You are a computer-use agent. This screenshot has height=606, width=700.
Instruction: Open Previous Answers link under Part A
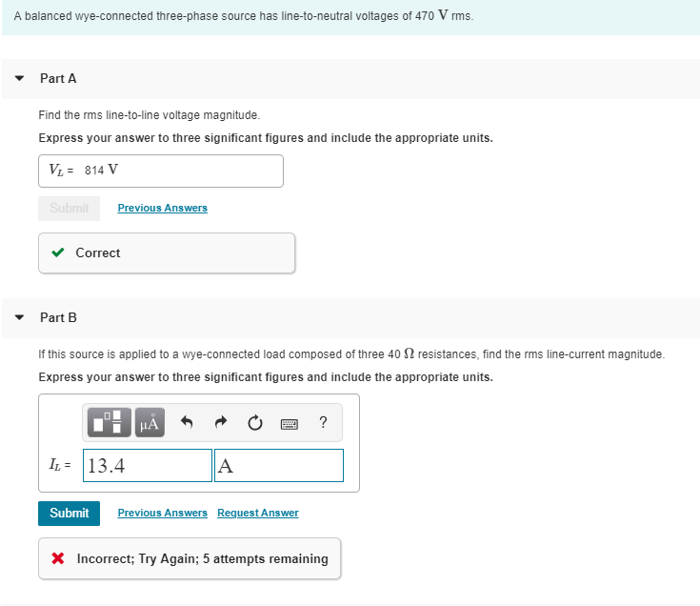pos(163,208)
